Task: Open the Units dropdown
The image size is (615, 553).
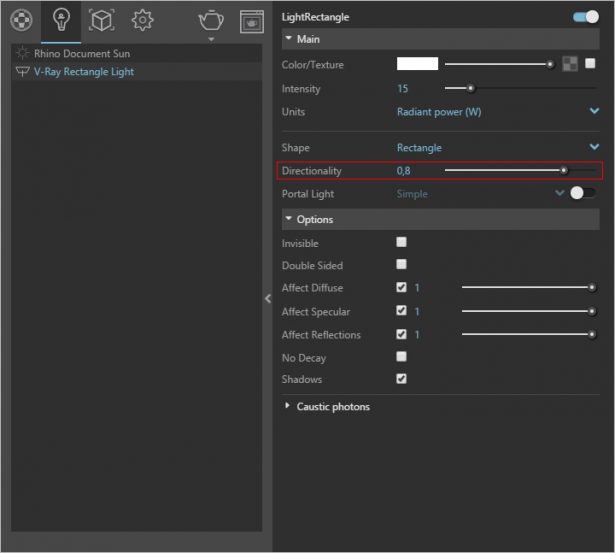Action: (498, 112)
